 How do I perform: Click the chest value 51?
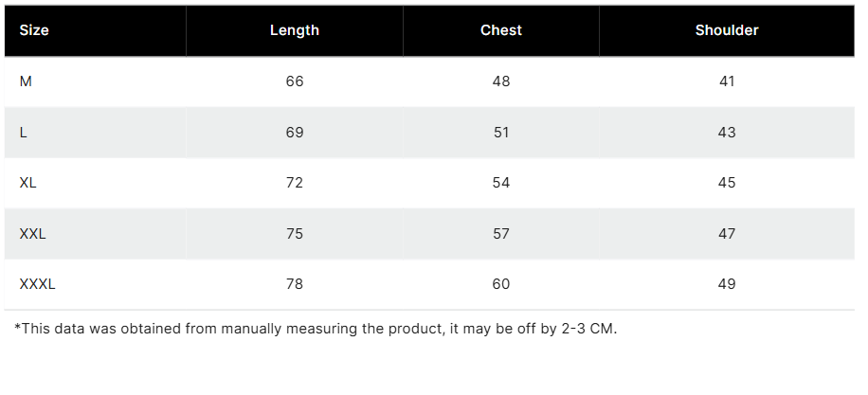(x=501, y=133)
